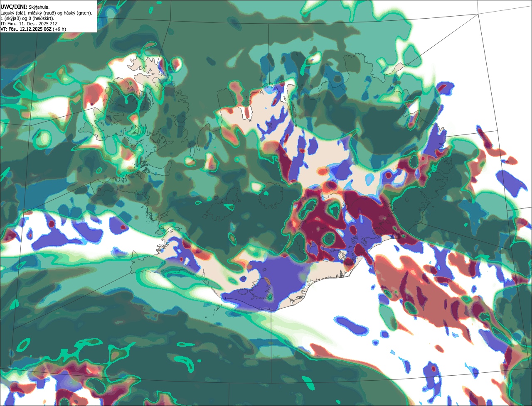The width and height of the screenshot is (532, 406).
Task: Click the line '1 (skýjað) og 0 (heiðskírt).'
Action: (27, 18)
